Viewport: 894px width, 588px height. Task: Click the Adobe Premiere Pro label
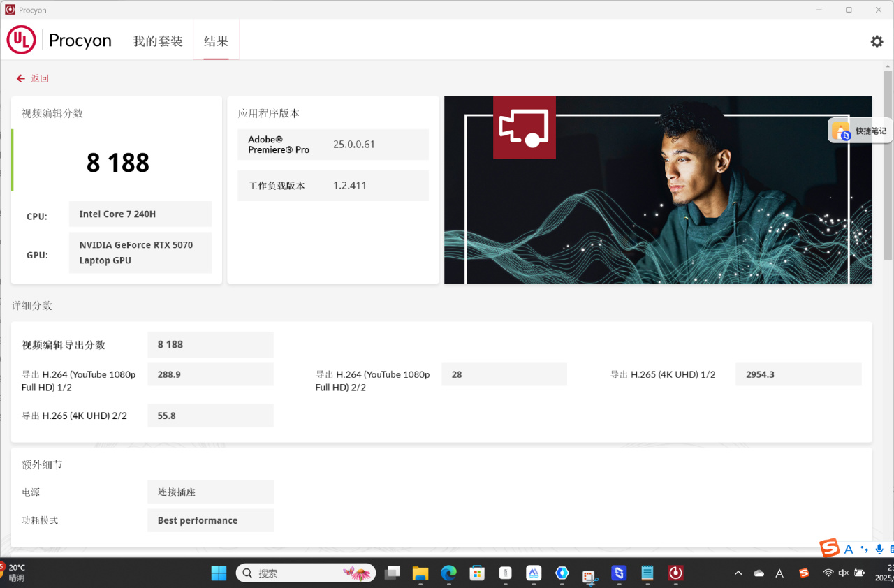point(279,145)
